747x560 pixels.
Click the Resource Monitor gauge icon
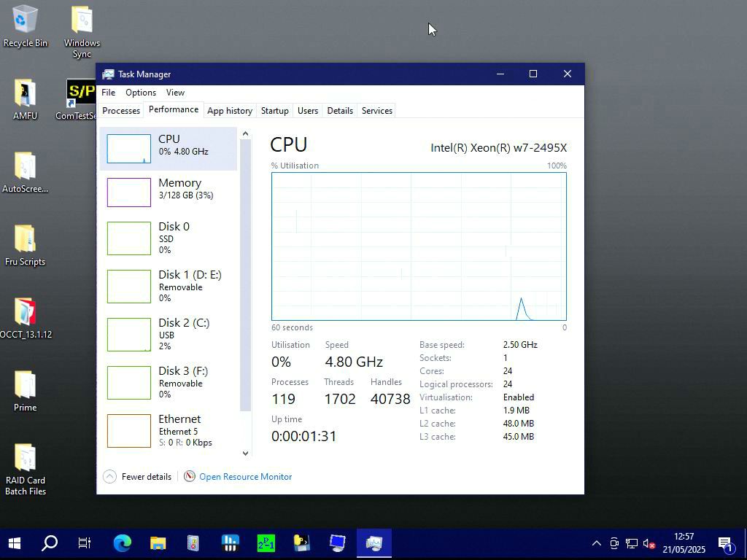click(x=189, y=476)
